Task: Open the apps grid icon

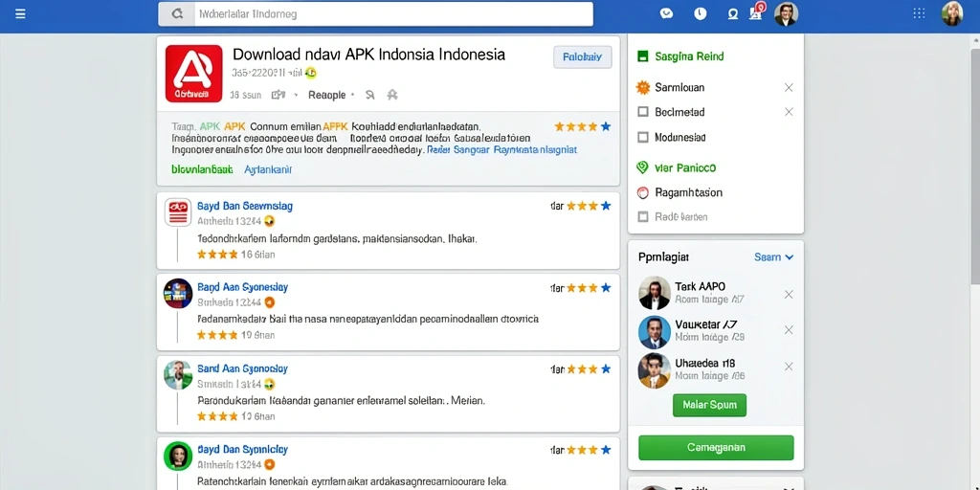Action: (920, 13)
